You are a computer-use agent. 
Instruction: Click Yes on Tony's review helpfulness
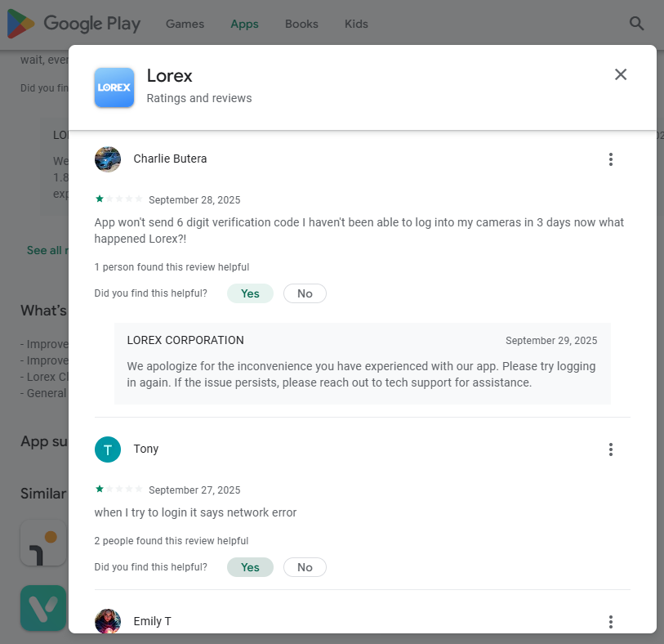coord(250,567)
